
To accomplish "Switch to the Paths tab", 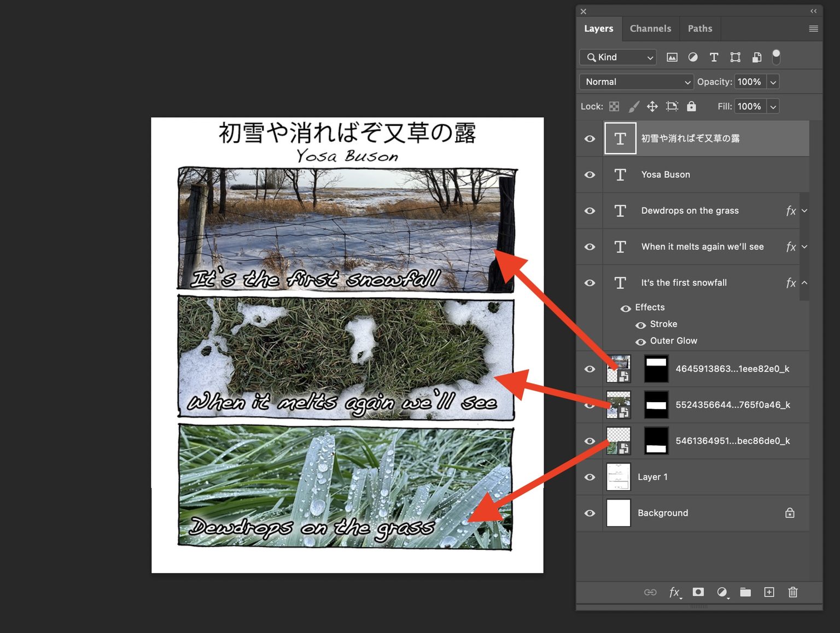I will coord(700,28).
